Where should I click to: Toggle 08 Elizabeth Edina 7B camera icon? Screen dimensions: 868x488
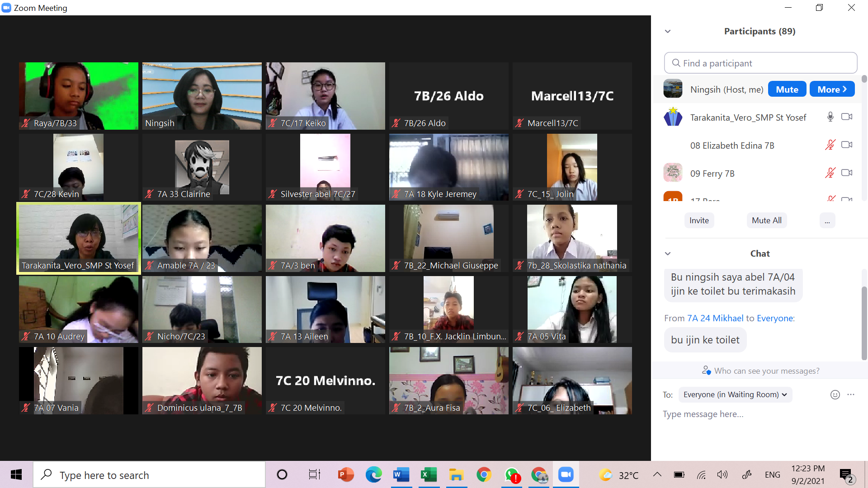pos(847,145)
